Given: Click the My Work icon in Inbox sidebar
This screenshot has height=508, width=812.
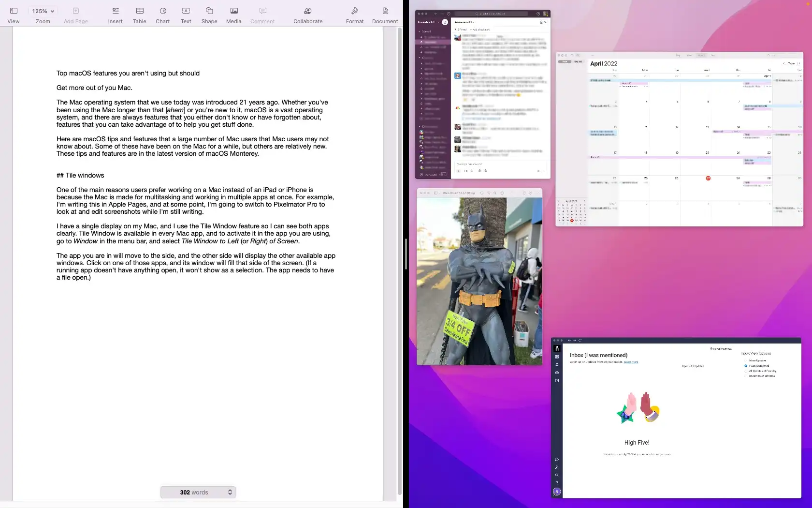Looking at the screenshot, I should [x=557, y=381].
